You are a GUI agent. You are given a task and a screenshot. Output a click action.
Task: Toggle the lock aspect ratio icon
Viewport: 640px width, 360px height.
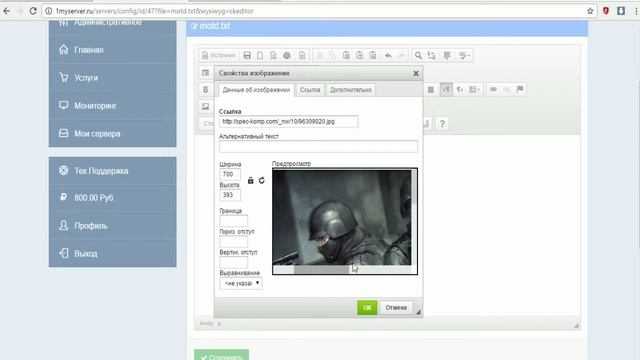point(251,180)
